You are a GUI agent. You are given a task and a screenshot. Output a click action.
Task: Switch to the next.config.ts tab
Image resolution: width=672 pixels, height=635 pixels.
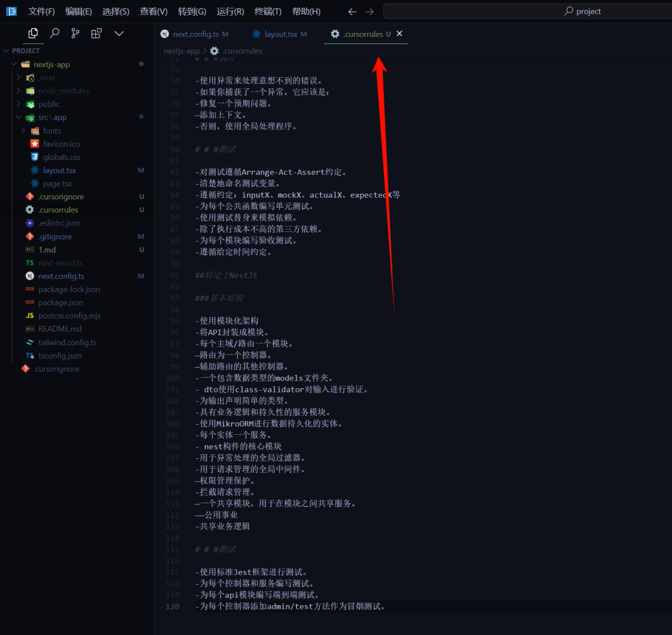coord(194,34)
